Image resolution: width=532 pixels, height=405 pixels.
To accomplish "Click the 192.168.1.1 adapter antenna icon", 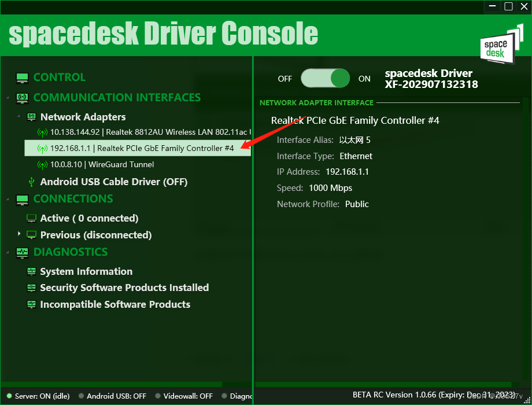I will click(x=42, y=148).
